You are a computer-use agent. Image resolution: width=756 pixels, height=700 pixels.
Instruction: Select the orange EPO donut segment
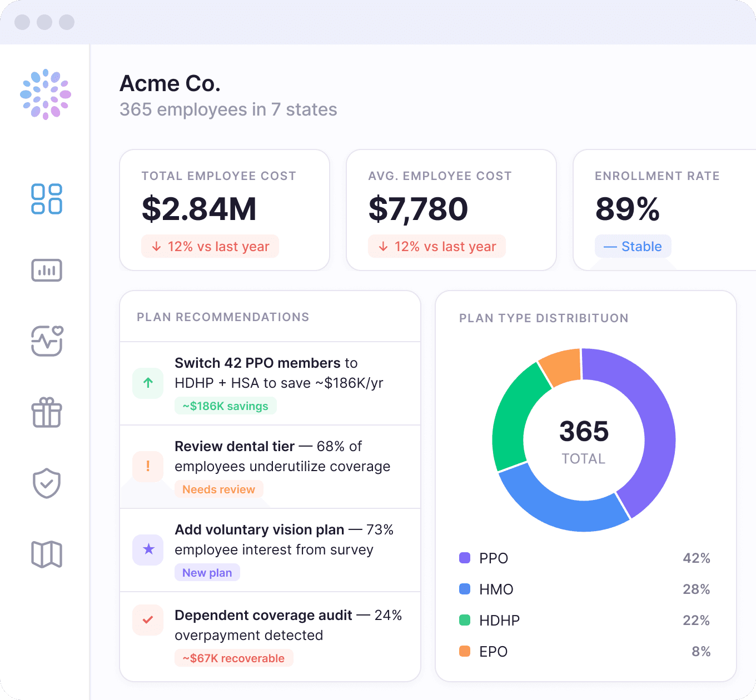click(x=563, y=367)
